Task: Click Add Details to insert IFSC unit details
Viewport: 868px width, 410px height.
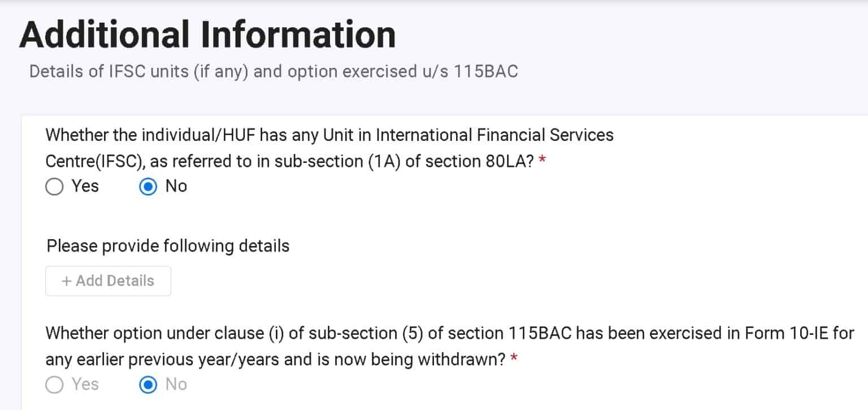Action: (108, 280)
